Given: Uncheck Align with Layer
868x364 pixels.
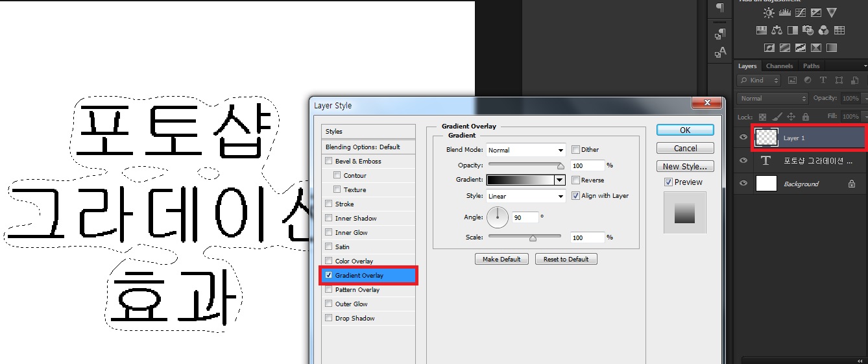Looking at the screenshot, I should pyautogui.click(x=575, y=196).
